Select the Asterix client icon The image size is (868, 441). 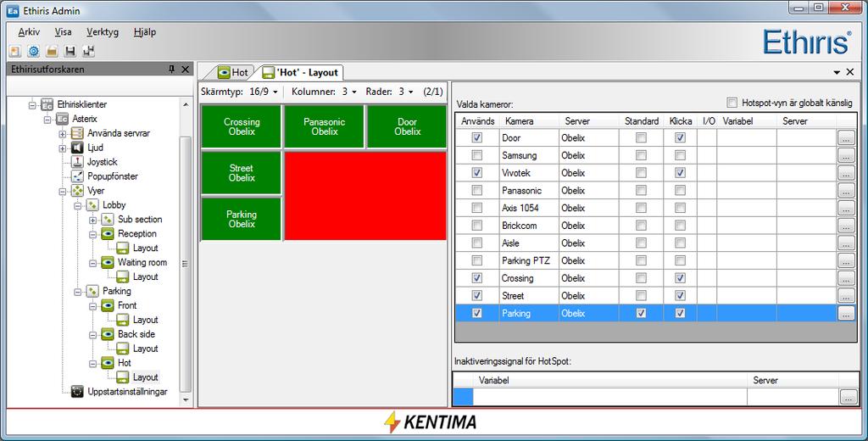coord(62,119)
